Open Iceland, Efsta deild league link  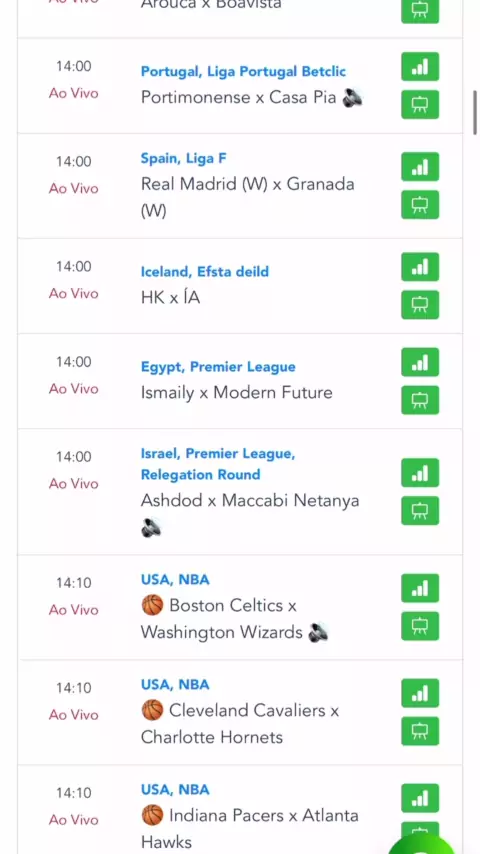tap(204, 271)
